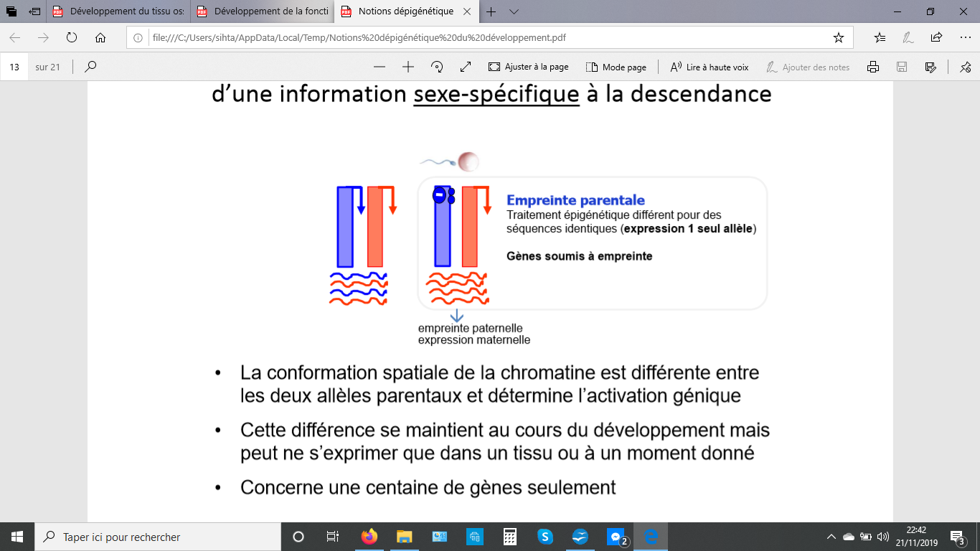Open the Share icon in the browser toolbar
The height and width of the screenshot is (551, 980).
pyautogui.click(x=936, y=37)
